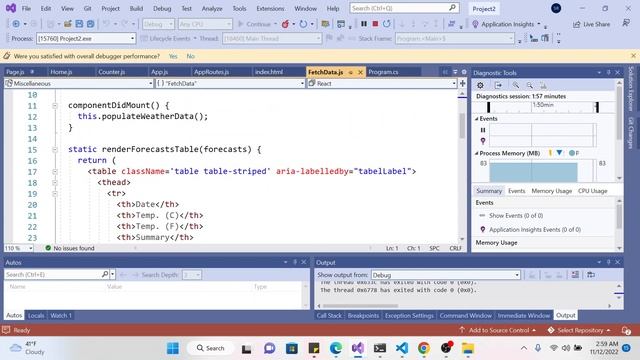The image size is (640, 360).
Task: Open the feedback icon beside Live Share
Action: coord(626,24)
